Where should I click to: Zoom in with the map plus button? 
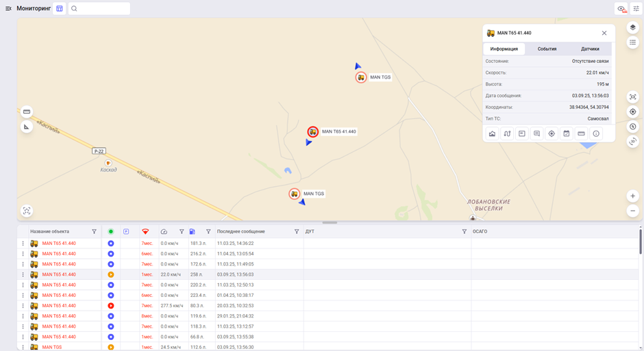[x=632, y=196]
